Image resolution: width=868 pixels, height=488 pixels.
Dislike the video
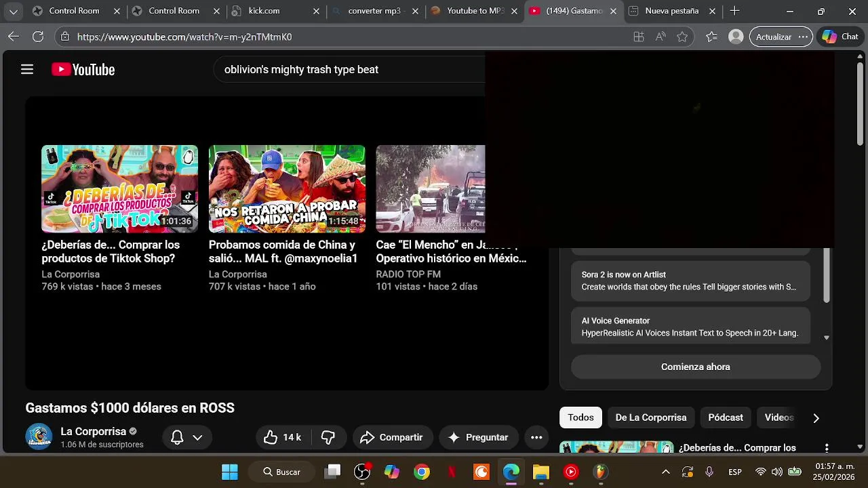(x=328, y=437)
